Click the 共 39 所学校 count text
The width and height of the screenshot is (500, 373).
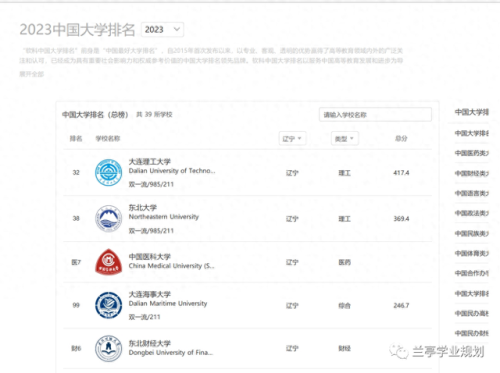coord(154,115)
